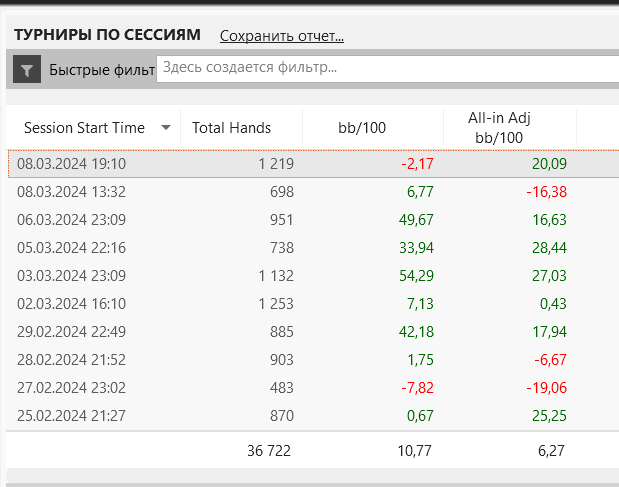Click the 36 722 total hands summary cell

270,451
